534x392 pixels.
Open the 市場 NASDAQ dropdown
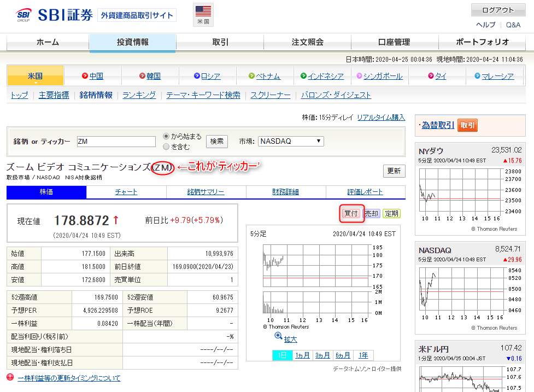click(x=291, y=142)
